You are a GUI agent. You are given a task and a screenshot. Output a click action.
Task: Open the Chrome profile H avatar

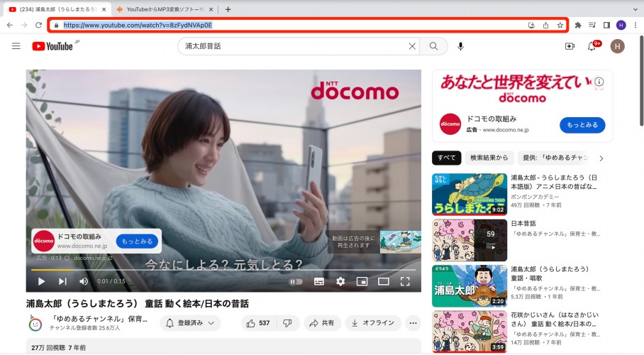click(x=621, y=25)
